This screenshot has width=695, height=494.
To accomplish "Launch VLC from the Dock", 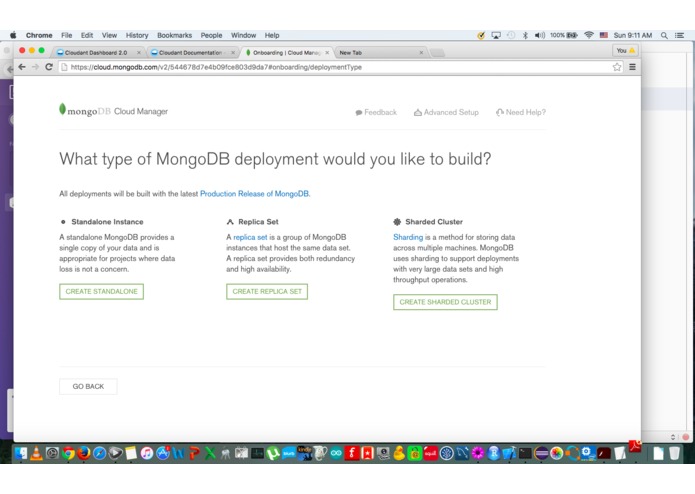I will (36, 453).
